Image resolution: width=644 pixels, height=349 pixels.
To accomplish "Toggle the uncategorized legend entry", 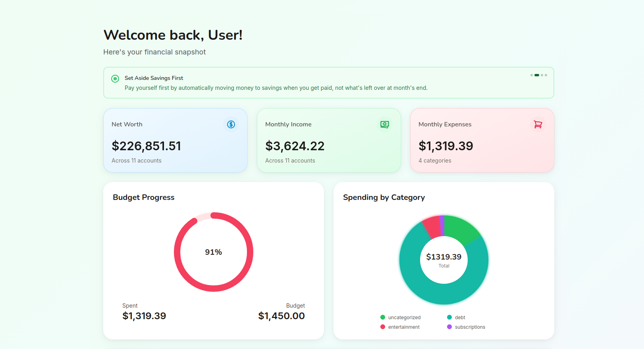I will (400, 317).
